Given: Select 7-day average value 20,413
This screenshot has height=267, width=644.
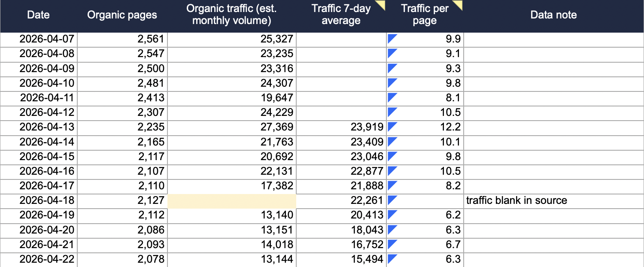Looking at the screenshot, I should pos(341,215).
